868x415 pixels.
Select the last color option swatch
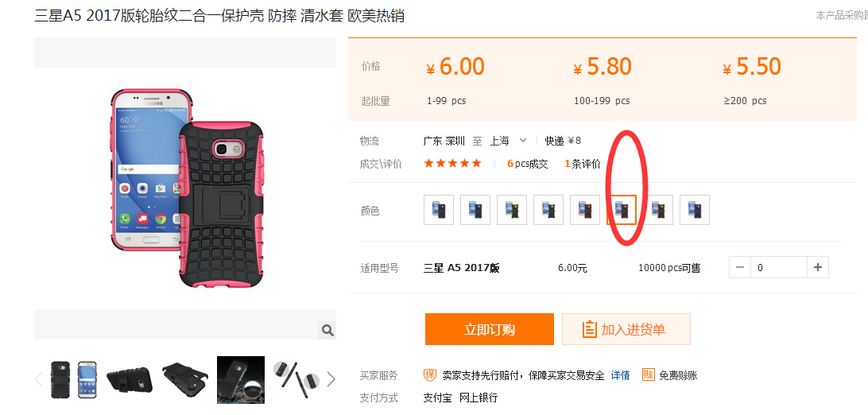pyautogui.click(x=695, y=210)
